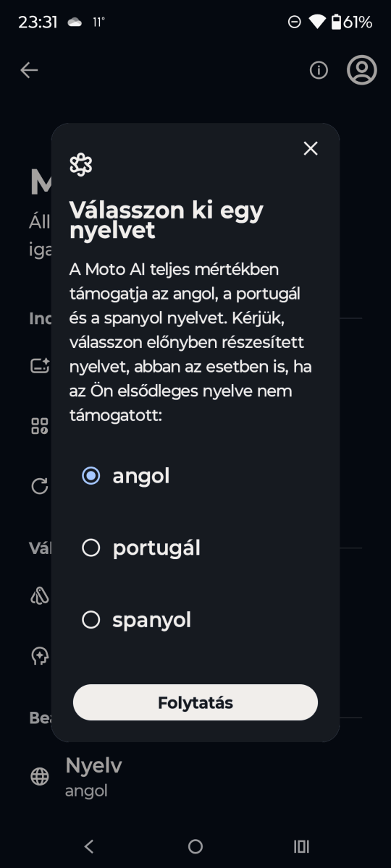This screenshot has width=391, height=868.
Task: Tap the battery percentage status indicator
Action: pyautogui.click(x=351, y=22)
